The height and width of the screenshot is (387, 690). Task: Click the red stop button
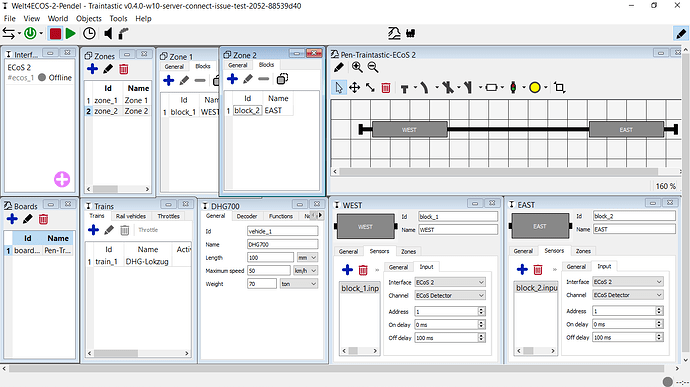[x=55, y=33]
